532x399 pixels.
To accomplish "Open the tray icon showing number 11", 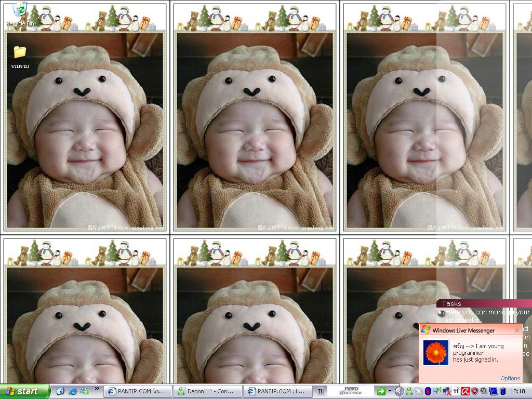I will [x=456, y=391].
